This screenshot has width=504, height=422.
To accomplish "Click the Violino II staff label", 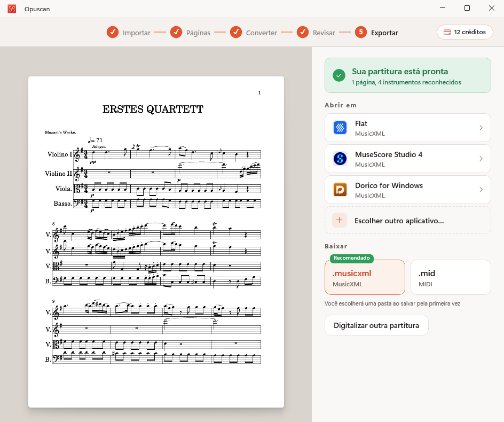I will [x=59, y=174].
